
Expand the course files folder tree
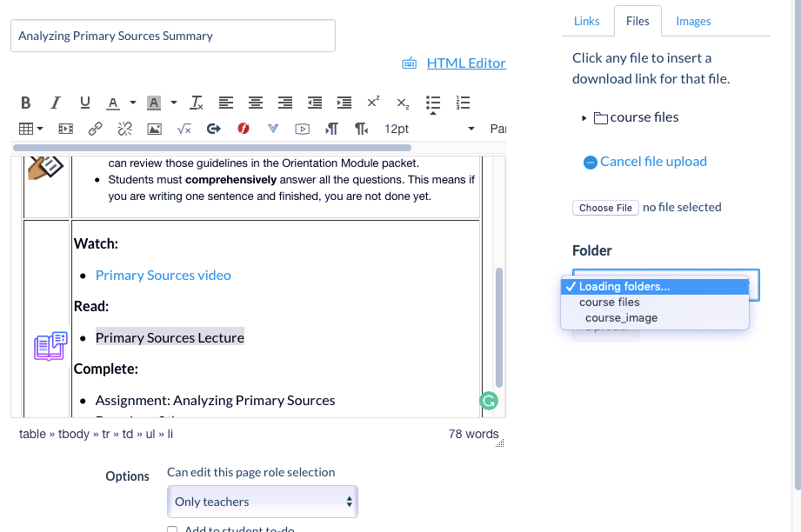coord(584,118)
